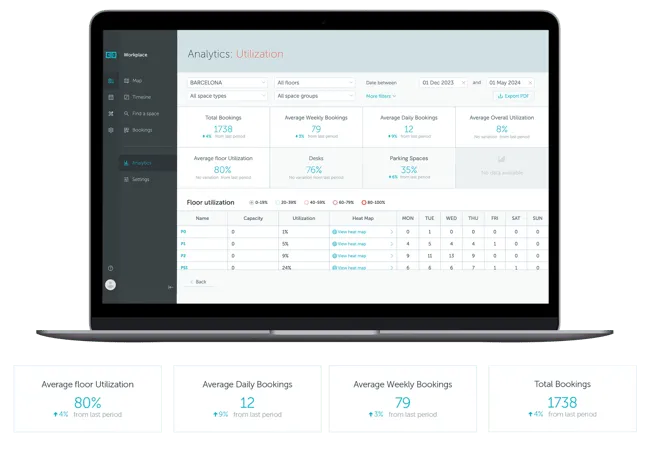Open floor P2 link
Screen dimensions: 650x455
(x=183, y=256)
